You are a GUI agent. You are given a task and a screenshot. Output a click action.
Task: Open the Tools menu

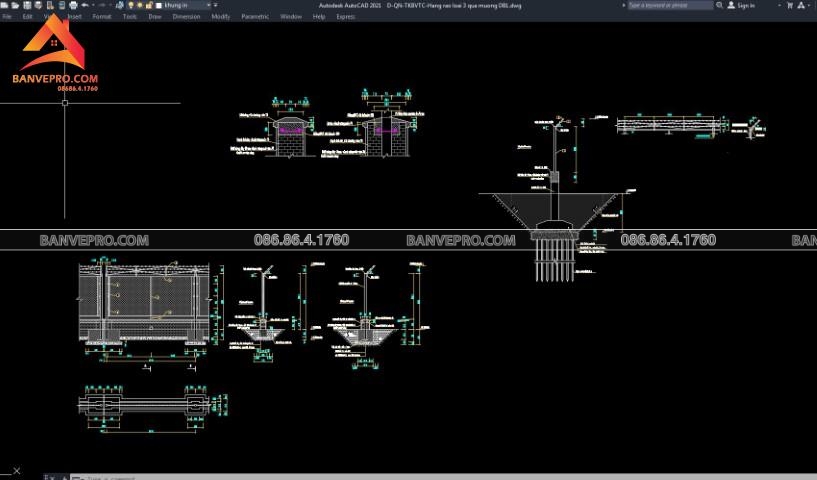[x=130, y=17]
